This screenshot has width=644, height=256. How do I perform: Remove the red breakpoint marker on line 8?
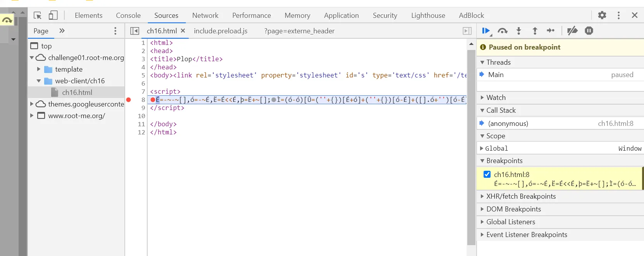pos(129,100)
